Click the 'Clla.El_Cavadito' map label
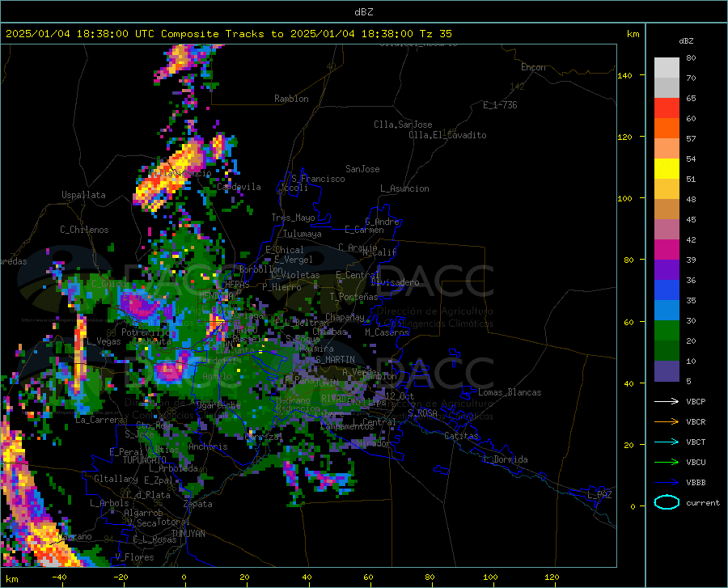The height and width of the screenshot is (588, 728). pyautogui.click(x=447, y=135)
